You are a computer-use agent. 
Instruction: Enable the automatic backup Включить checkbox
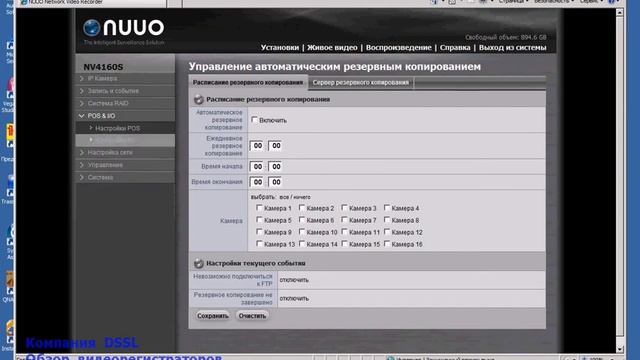(x=254, y=120)
